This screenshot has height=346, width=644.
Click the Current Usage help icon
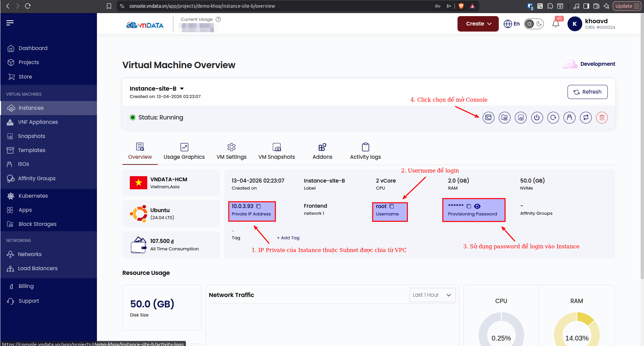(x=218, y=19)
